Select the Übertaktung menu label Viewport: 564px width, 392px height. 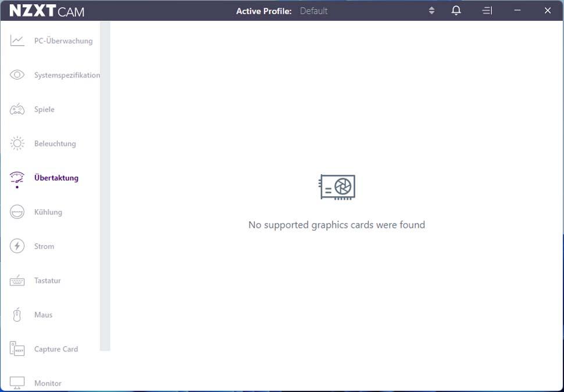point(56,178)
